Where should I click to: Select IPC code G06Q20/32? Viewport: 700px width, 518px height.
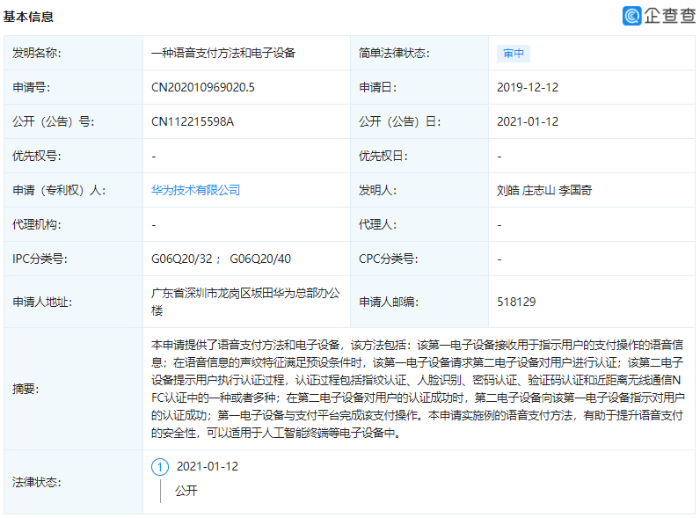click(x=182, y=259)
